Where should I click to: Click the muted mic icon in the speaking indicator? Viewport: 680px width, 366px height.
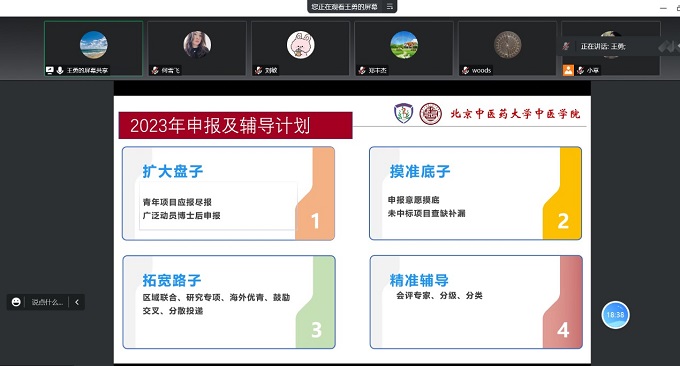point(566,46)
